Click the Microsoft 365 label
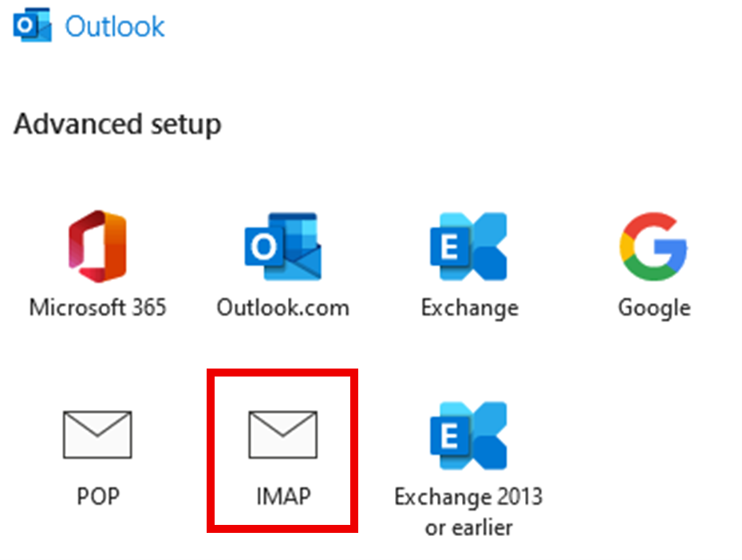The width and height of the screenshot is (742, 560). click(97, 307)
